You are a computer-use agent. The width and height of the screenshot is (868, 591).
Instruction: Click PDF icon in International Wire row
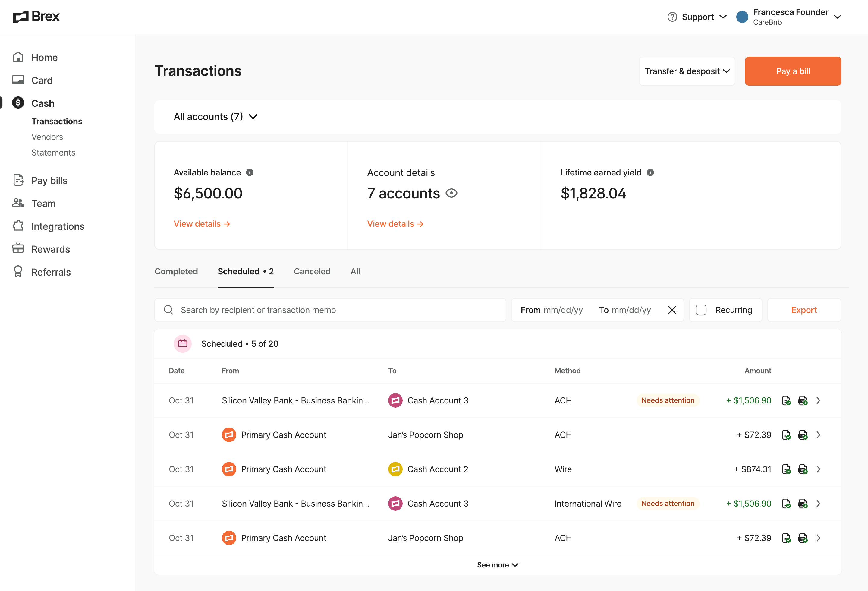pos(803,504)
